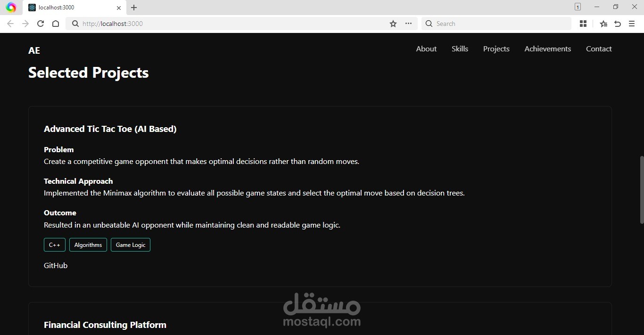This screenshot has width=644, height=335.
Task: Open the extensions grid icon
Action: pos(583,24)
